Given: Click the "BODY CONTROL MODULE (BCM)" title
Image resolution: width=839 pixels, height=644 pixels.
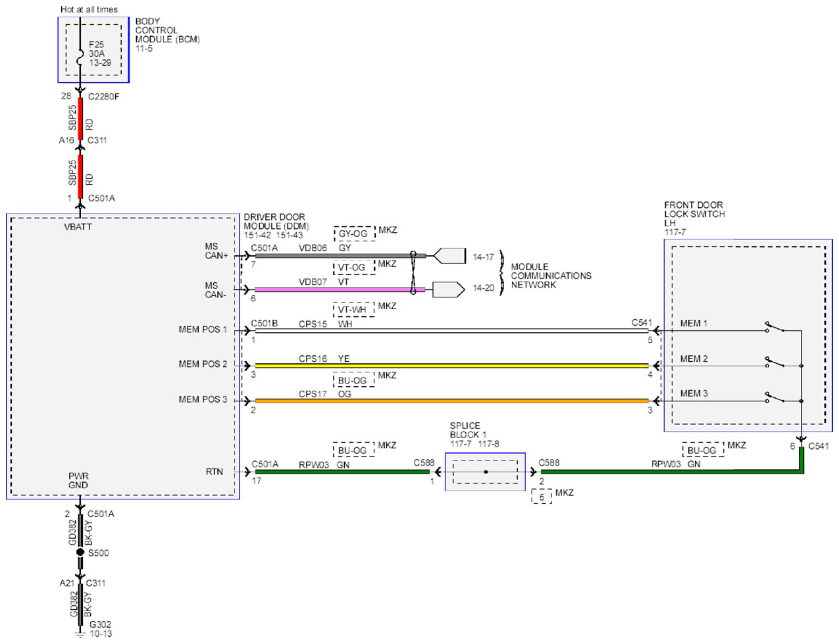Looking at the screenshot, I should (x=167, y=30).
